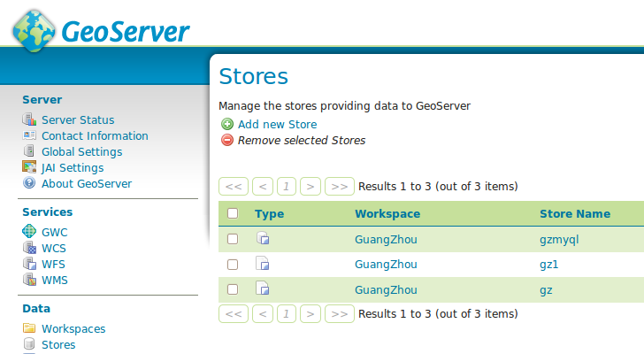The image size is (644, 354).
Task: Click the JAI Settings picture icon
Action: tap(29, 166)
